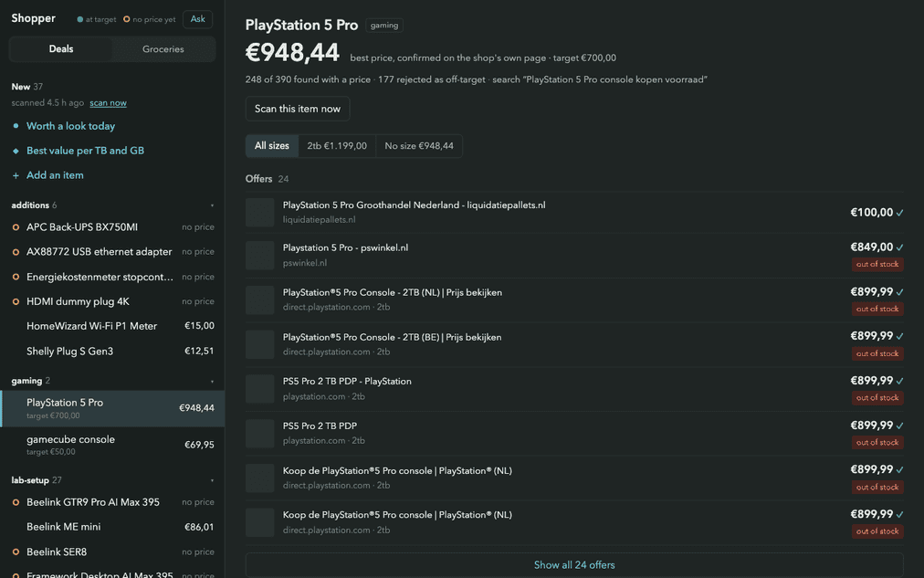Select HomeWizard Wi-Fi P1 Meter item
924x578 pixels.
112,326
